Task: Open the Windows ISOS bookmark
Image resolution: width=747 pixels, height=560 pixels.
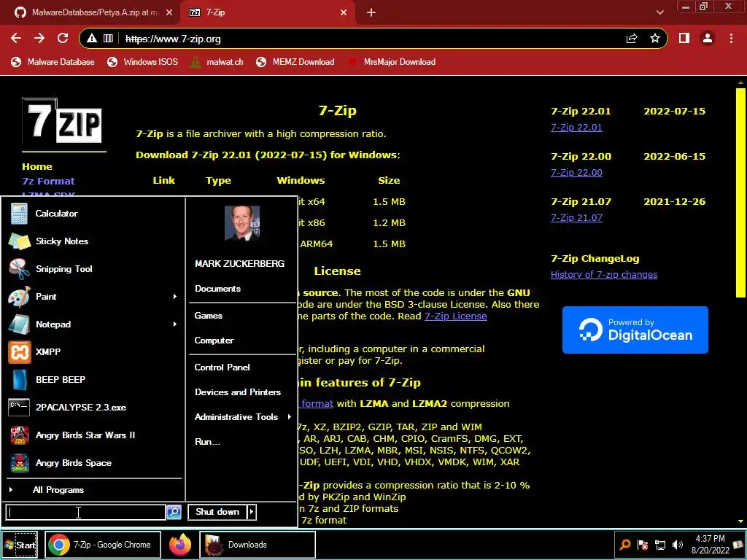Action: click(142, 62)
